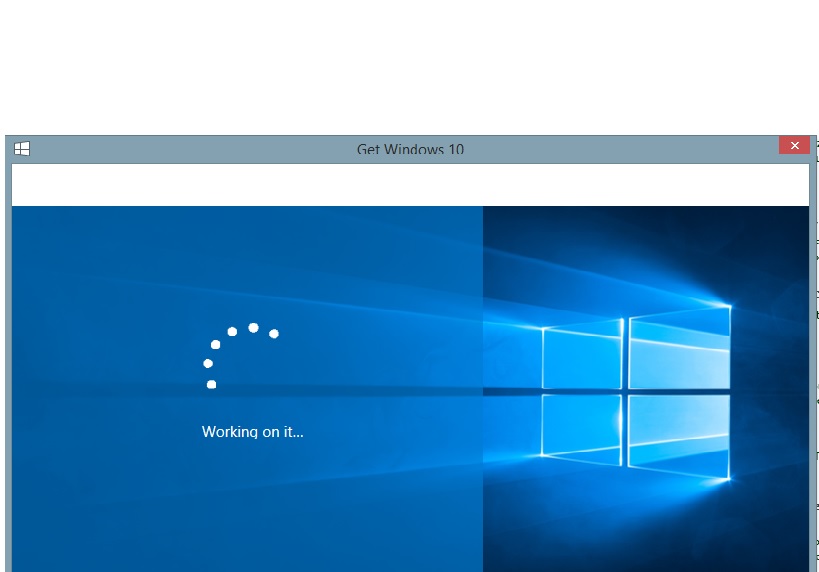Select the upper-left pane of the Windows 10 logo
819x572 pixels.
coord(582,357)
